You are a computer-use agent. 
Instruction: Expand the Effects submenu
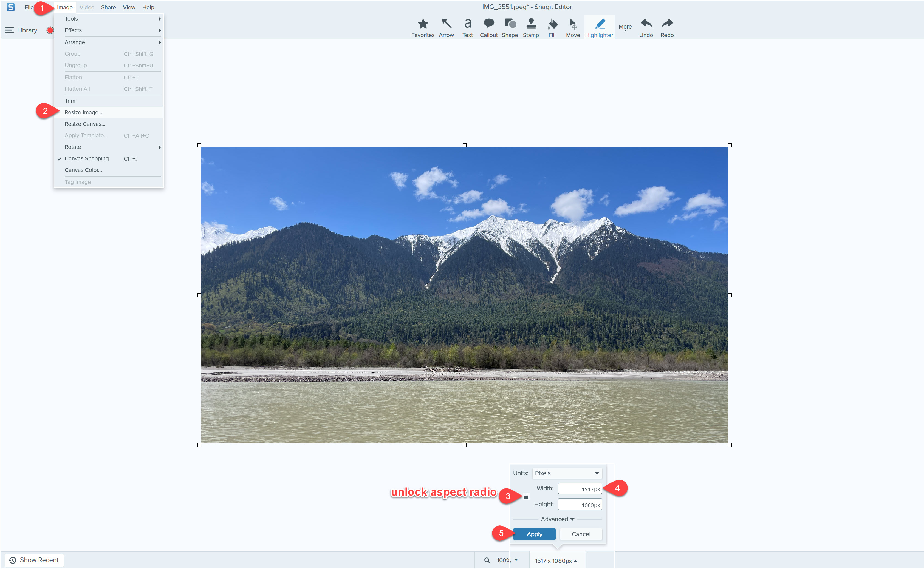[x=108, y=30]
